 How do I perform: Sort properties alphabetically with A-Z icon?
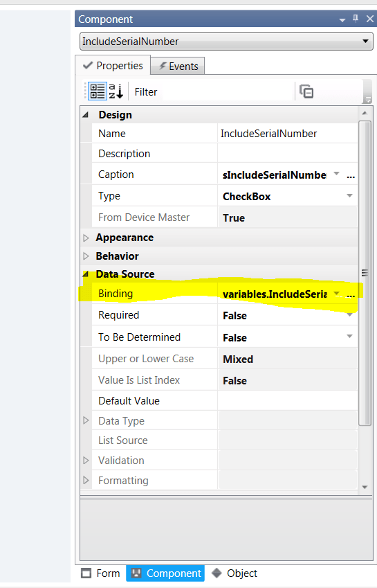[116, 91]
